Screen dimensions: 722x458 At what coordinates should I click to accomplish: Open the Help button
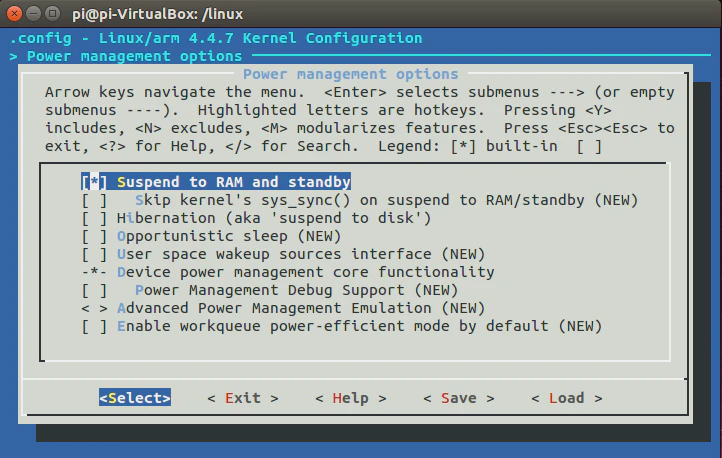(350, 398)
